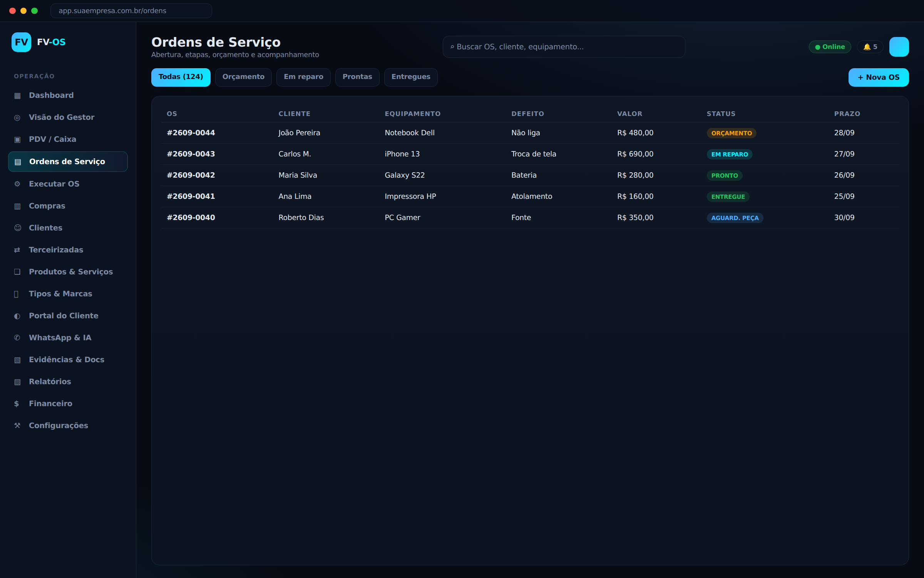Open the user avatar square
Screen dimensions: 924x578
click(x=899, y=47)
